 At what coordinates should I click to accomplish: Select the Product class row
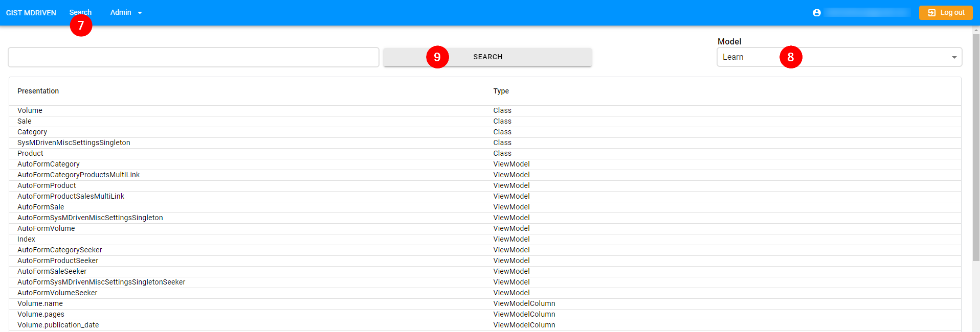(x=31, y=153)
